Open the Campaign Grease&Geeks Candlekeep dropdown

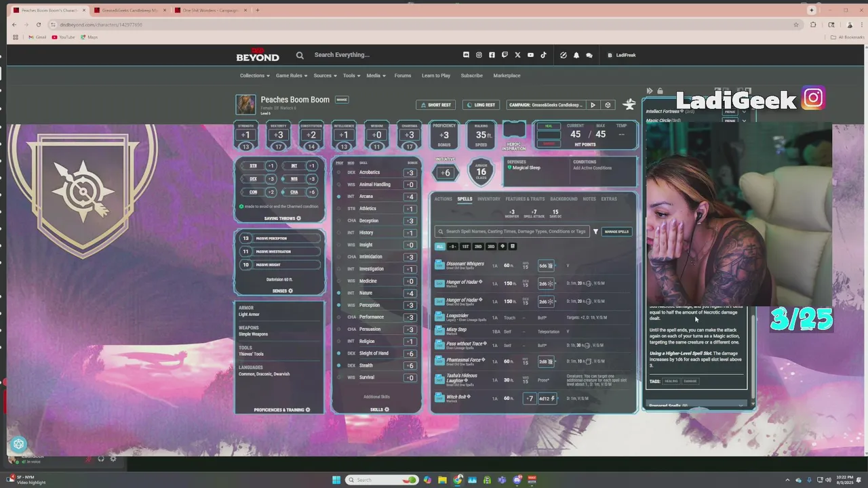tap(546, 105)
